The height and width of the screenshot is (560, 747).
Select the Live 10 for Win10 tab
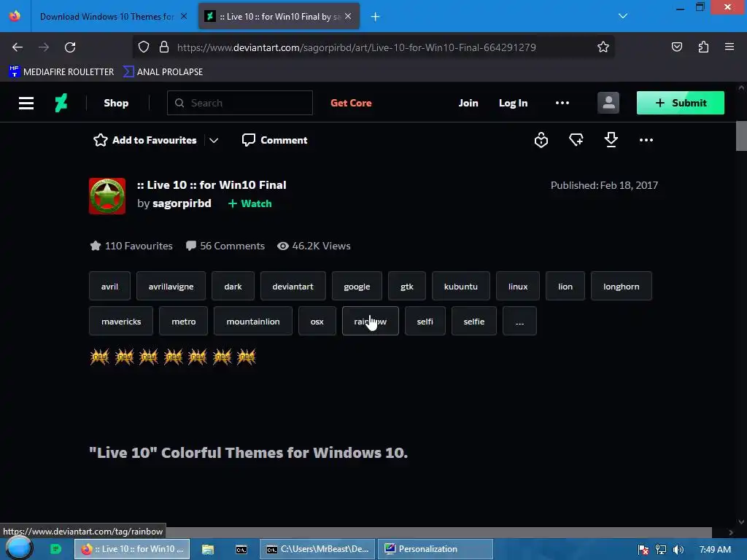click(x=279, y=17)
